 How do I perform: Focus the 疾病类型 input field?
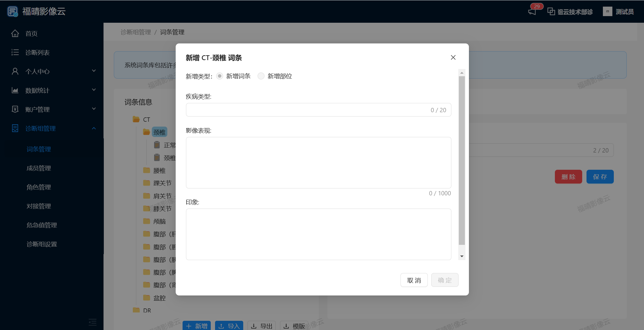click(308, 110)
